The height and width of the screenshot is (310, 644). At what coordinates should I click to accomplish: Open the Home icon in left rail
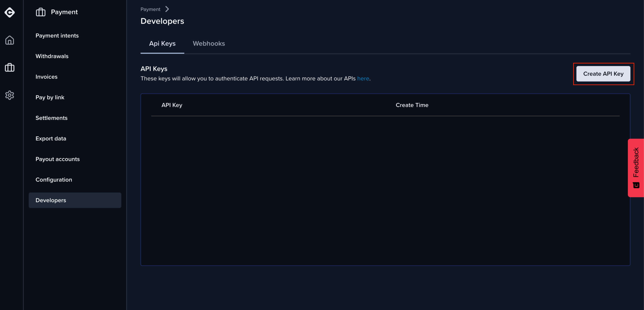pyautogui.click(x=10, y=40)
